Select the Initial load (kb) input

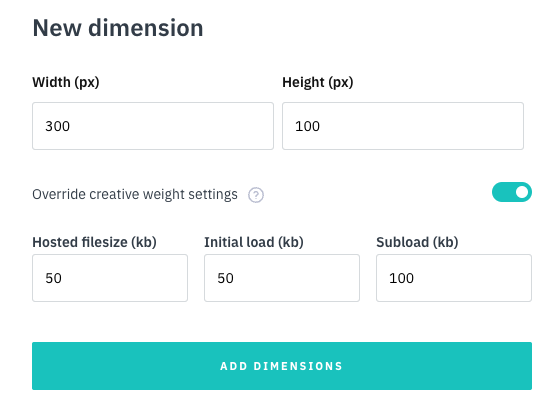click(x=282, y=278)
